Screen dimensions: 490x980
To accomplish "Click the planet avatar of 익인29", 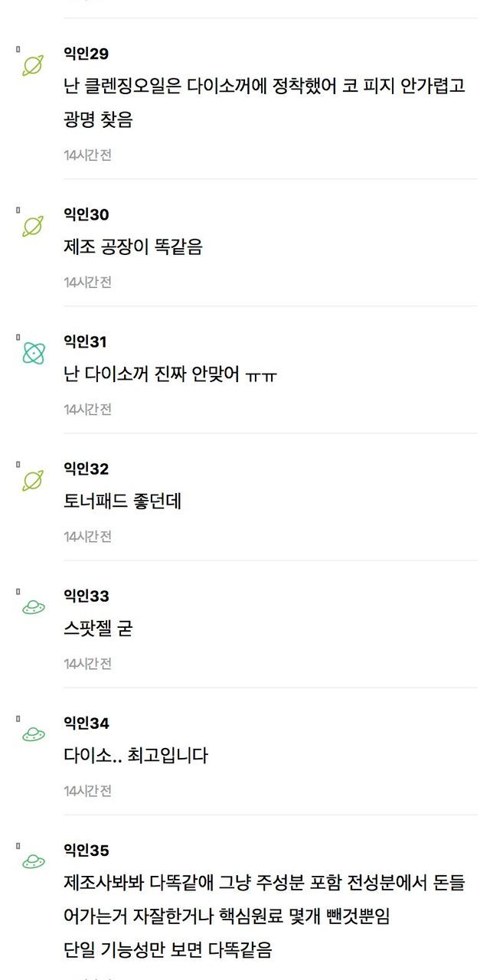I will click(x=33, y=66).
